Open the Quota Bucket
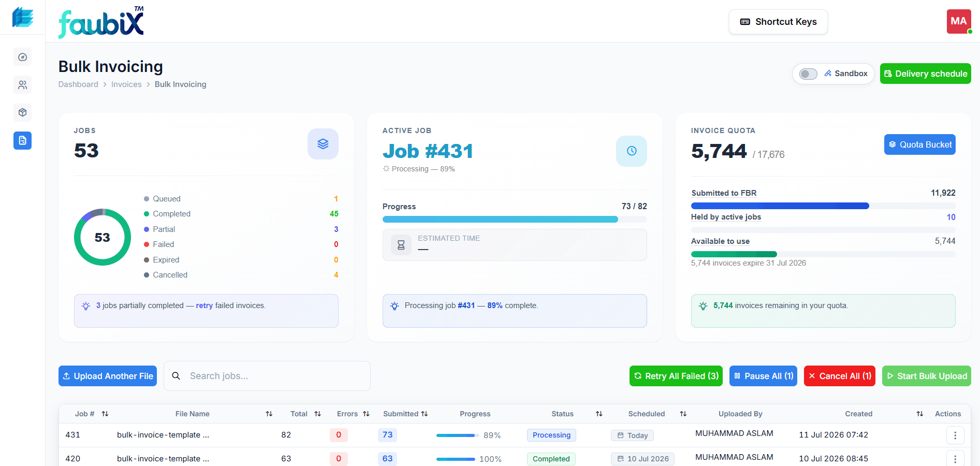Screen dimensions: 980x466 920,144
